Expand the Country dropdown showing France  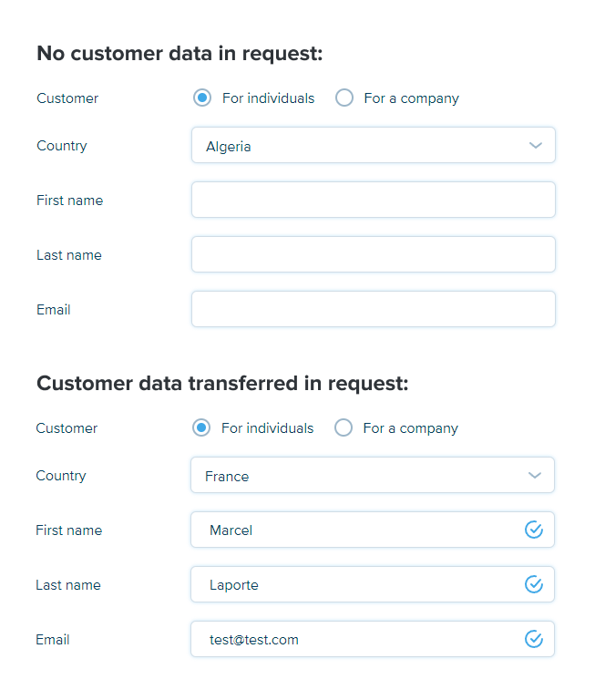tap(372, 476)
